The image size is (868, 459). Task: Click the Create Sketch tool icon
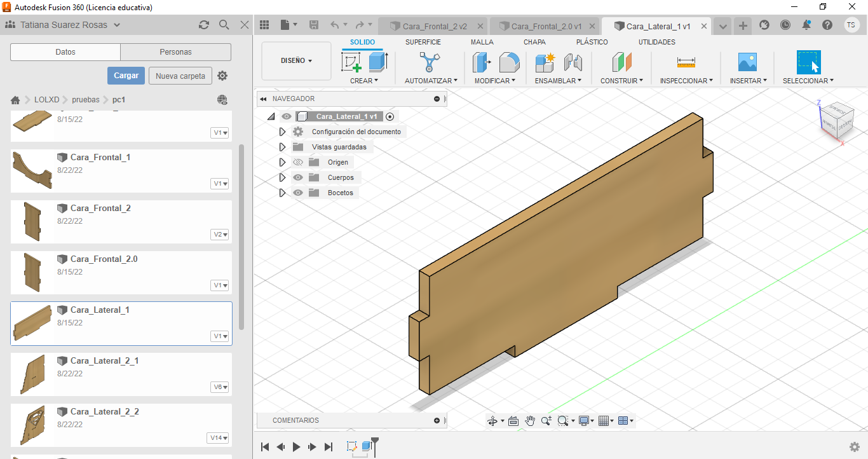click(351, 62)
